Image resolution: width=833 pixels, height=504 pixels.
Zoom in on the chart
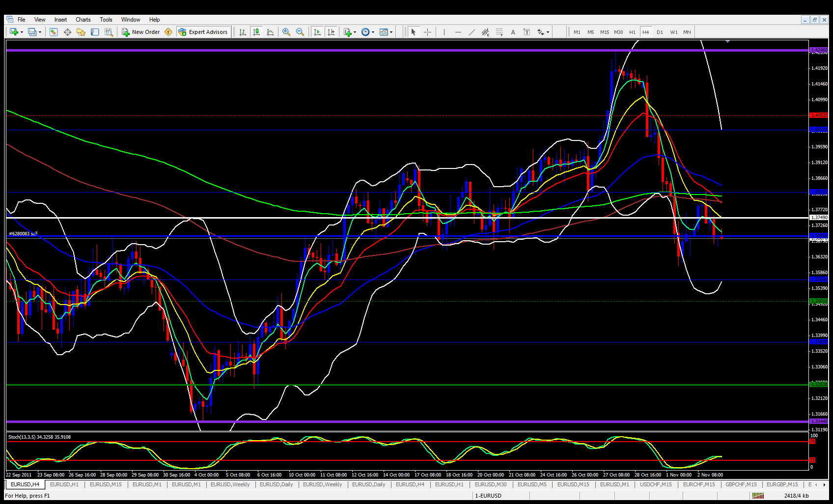click(286, 32)
